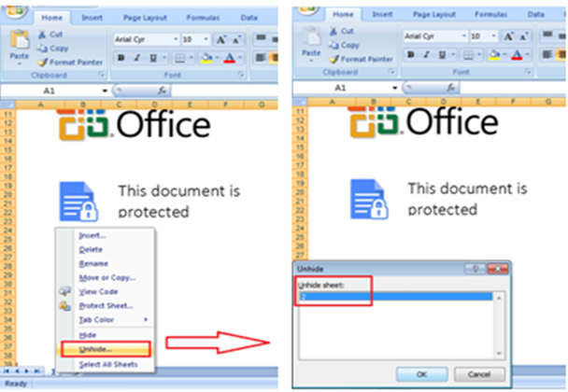This screenshot has width=568, height=392.
Task: Open Insert ribbon tab in context-menu window
Action: pos(92,18)
